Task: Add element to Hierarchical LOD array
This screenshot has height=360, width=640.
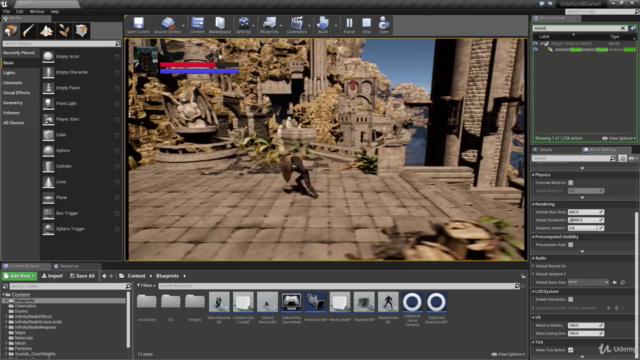Action: tap(608, 308)
